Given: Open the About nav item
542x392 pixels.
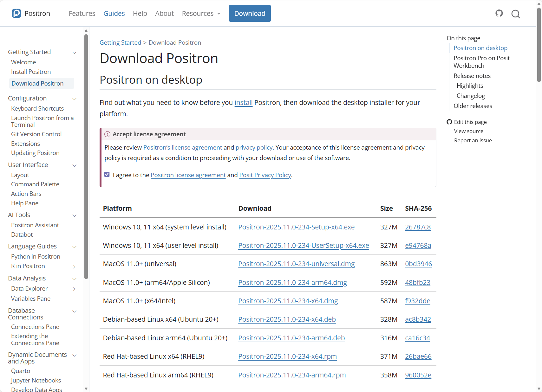Looking at the screenshot, I should pos(164,13).
